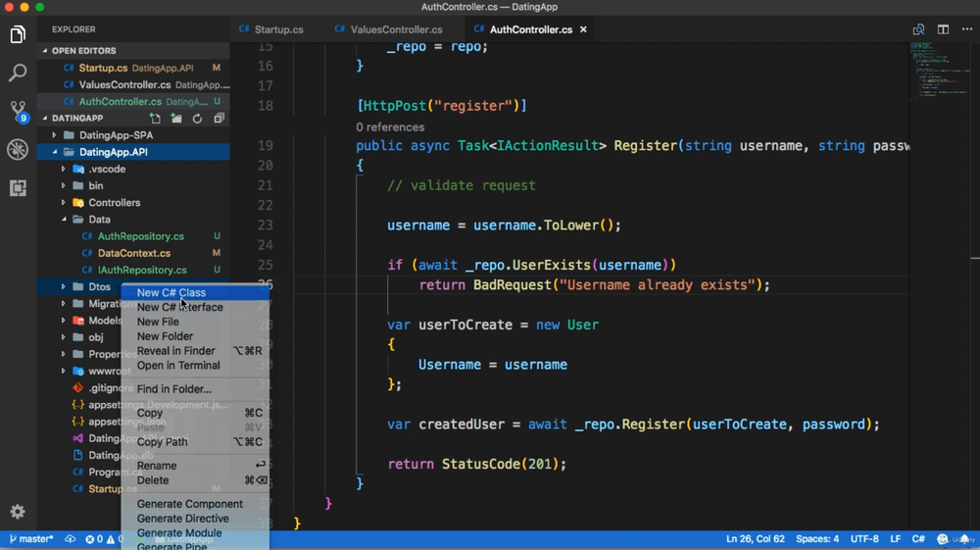Choose New C# Class from context menu

point(195,292)
